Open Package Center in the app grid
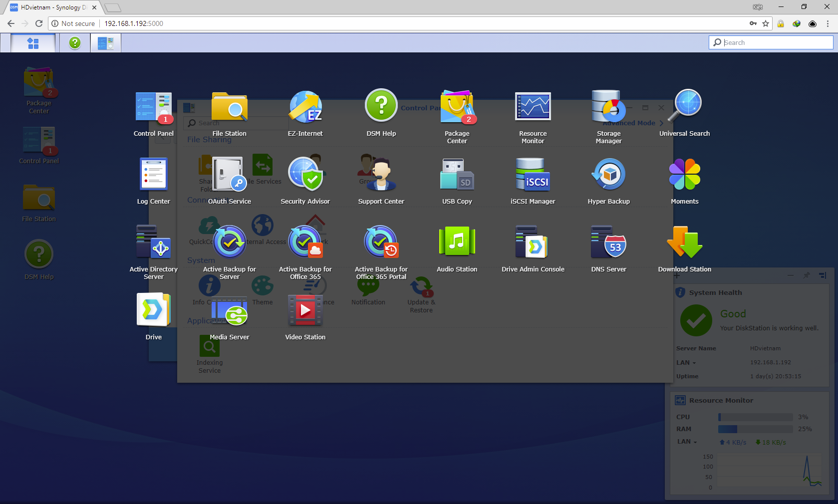 pyautogui.click(x=457, y=117)
